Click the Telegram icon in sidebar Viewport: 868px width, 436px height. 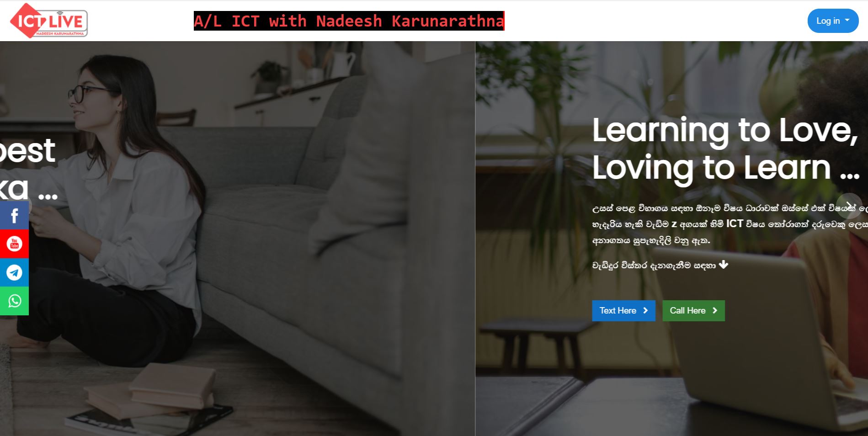coord(14,272)
